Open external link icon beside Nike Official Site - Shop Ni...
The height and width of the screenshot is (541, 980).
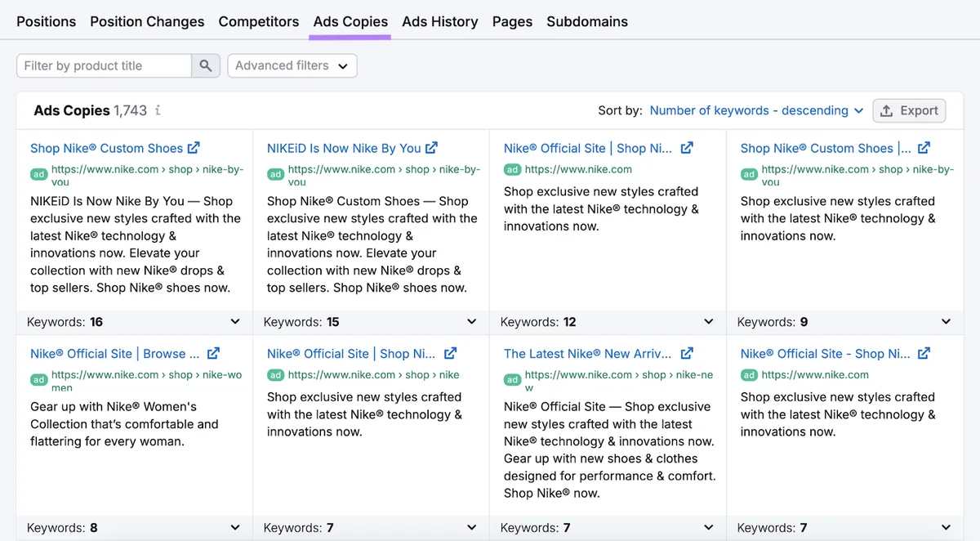pyautogui.click(x=924, y=354)
